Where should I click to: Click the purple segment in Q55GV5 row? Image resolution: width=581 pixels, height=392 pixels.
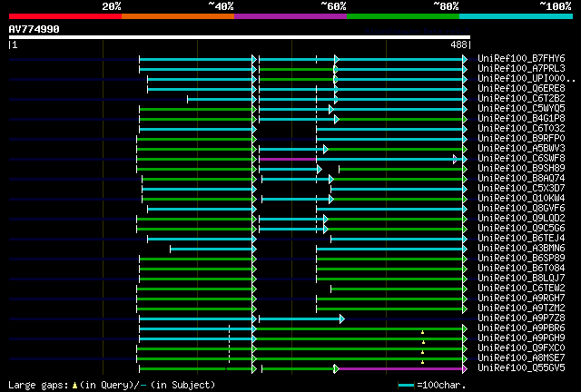(400, 369)
